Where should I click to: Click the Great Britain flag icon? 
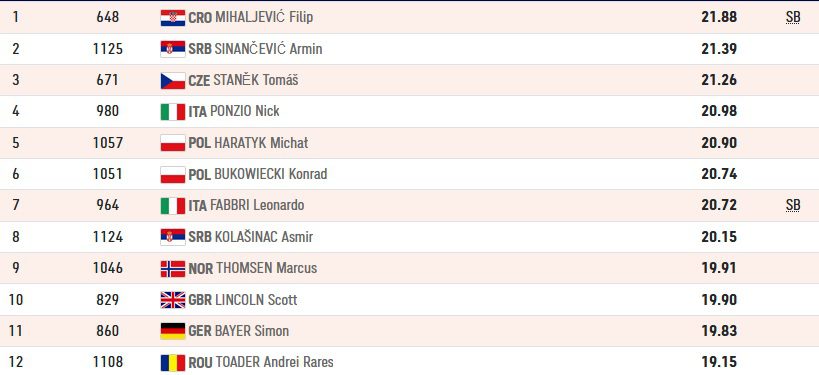click(173, 300)
